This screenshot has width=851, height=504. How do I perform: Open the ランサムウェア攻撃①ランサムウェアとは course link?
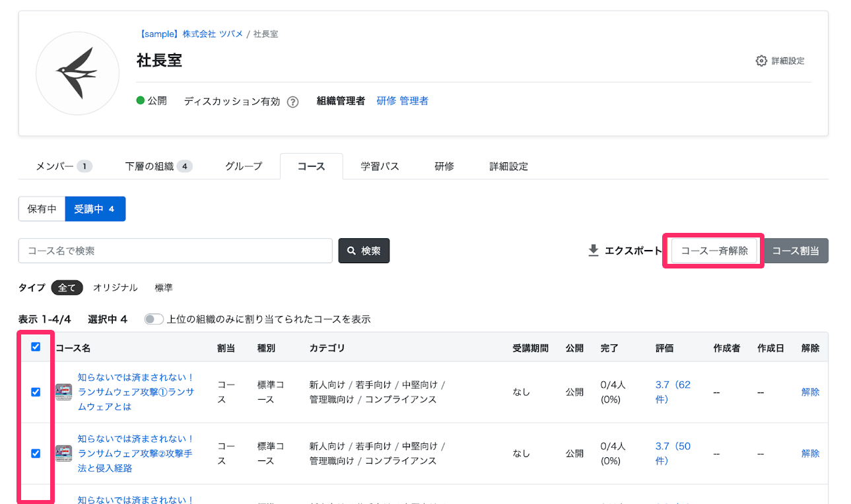pos(136,392)
